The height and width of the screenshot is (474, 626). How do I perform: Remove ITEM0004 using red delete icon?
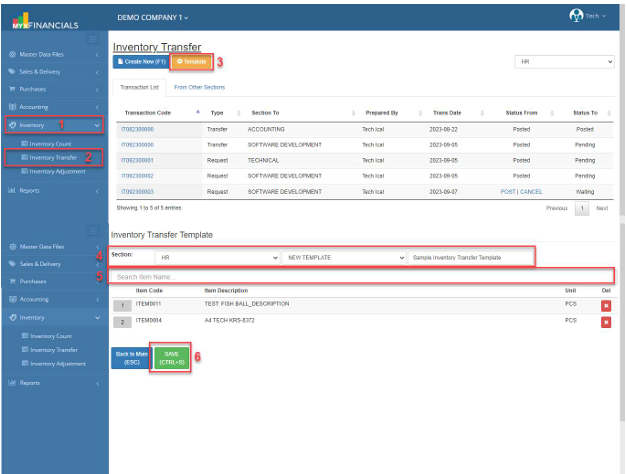[605, 322]
